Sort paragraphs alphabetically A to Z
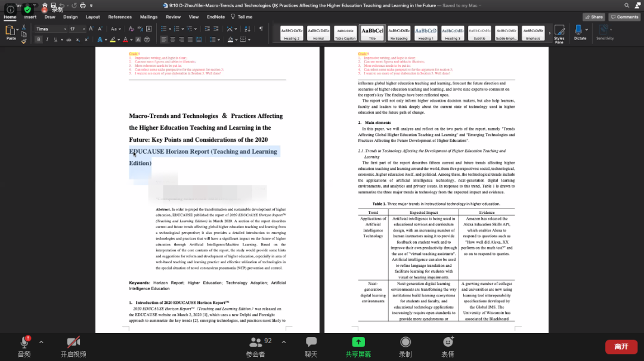This screenshot has width=644, height=361. click(x=247, y=29)
